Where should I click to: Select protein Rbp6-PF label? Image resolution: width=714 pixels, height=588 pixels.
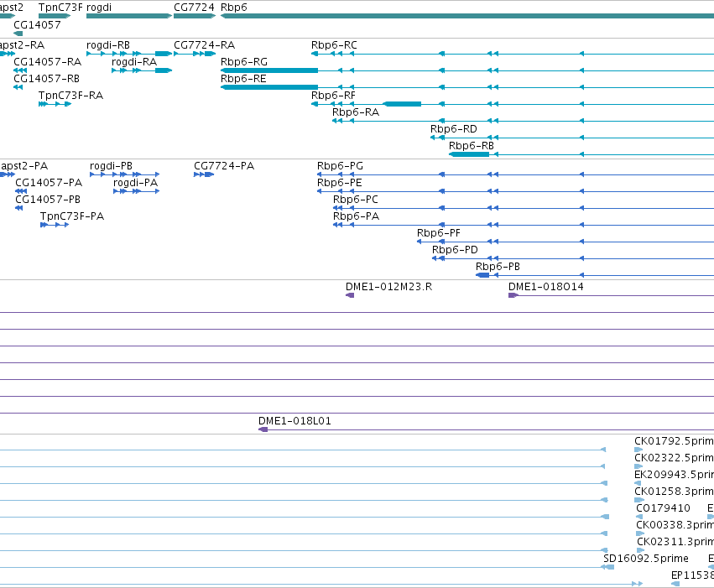tap(439, 233)
